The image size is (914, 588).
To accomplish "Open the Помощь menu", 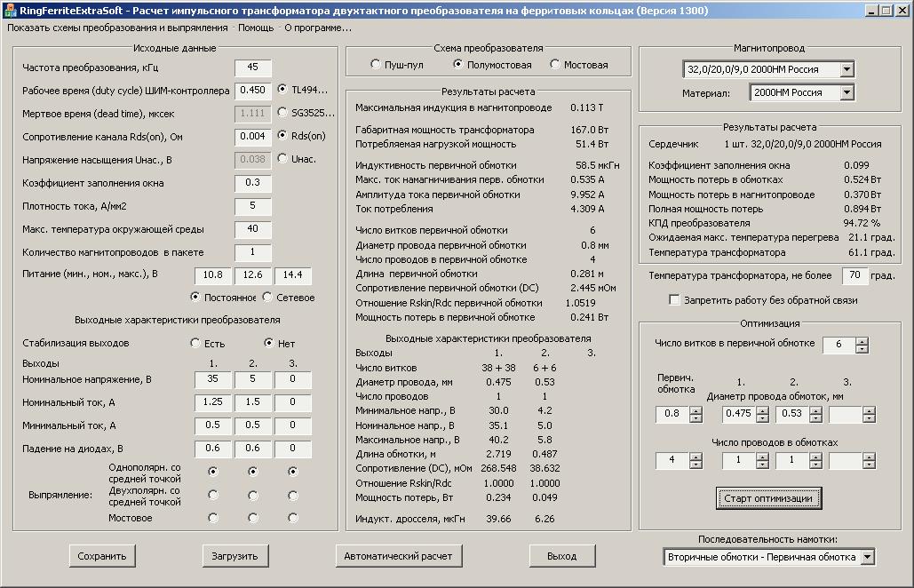I will point(256,28).
